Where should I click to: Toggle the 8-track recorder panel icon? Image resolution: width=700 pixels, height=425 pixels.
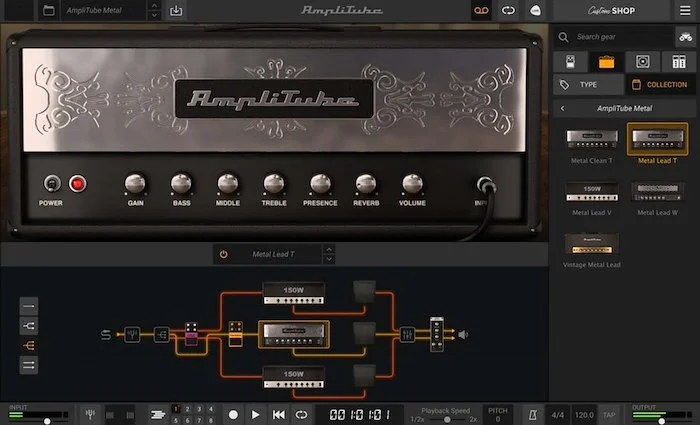(x=158, y=415)
